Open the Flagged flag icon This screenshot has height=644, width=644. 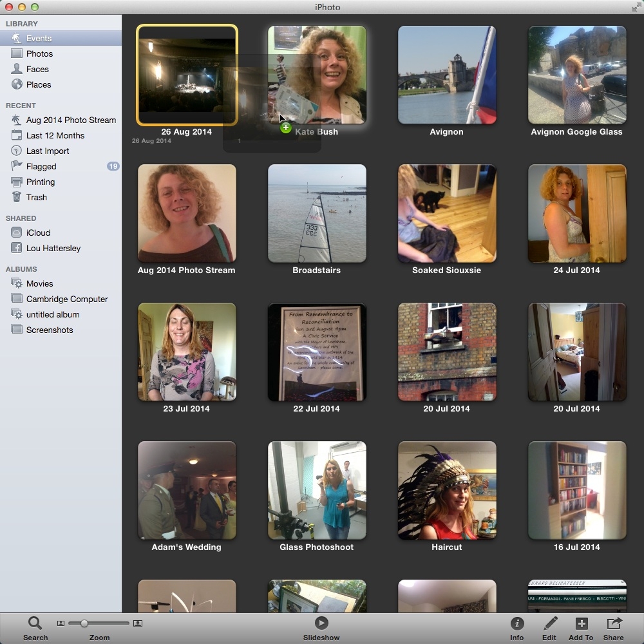(17, 166)
